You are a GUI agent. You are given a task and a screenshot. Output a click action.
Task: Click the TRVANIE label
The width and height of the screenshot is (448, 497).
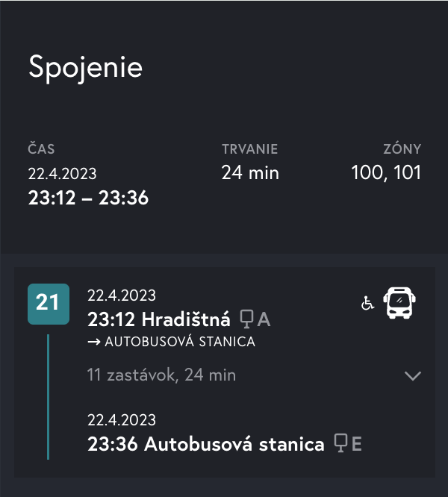[x=250, y=149]
